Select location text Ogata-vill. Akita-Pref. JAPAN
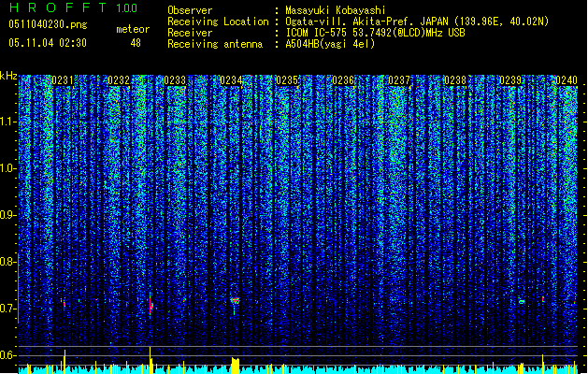 367,22
